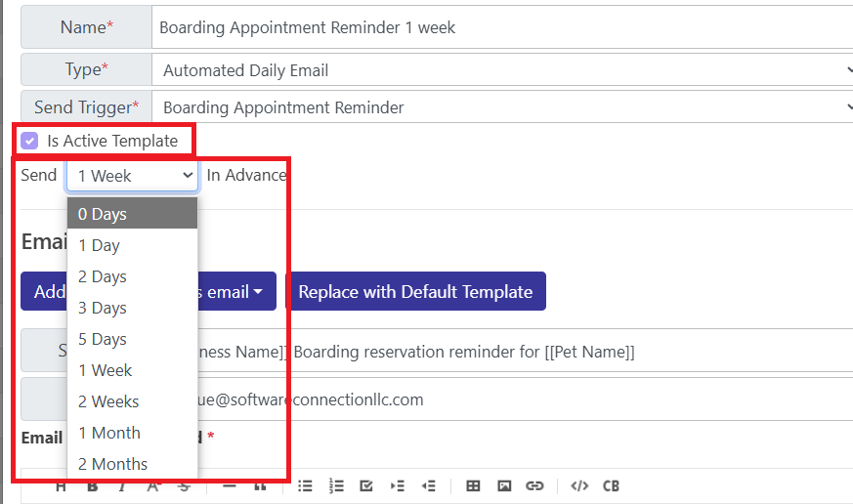Toggle inline code formatting icon
This screenshot has height=504, width=853.
[579, 485]
